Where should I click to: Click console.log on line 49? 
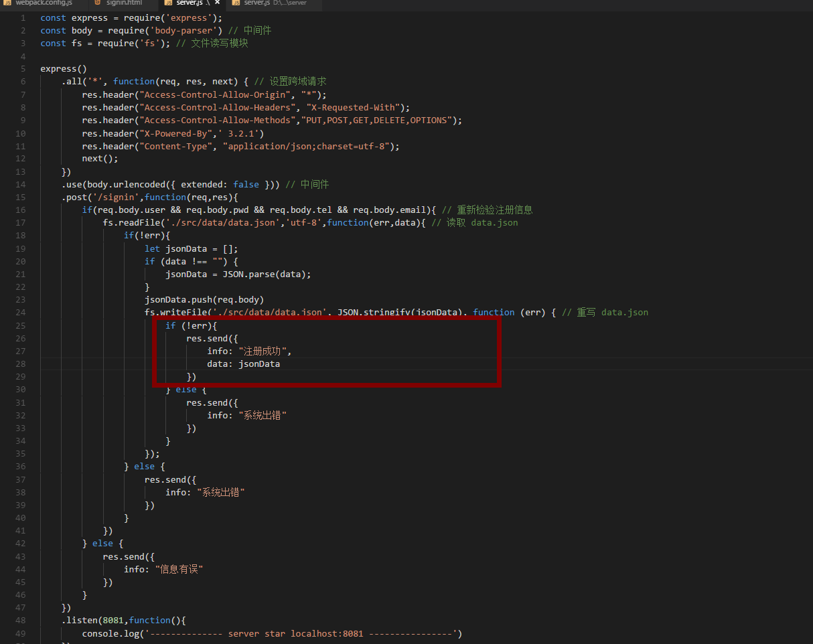click(x=110, y=633)
